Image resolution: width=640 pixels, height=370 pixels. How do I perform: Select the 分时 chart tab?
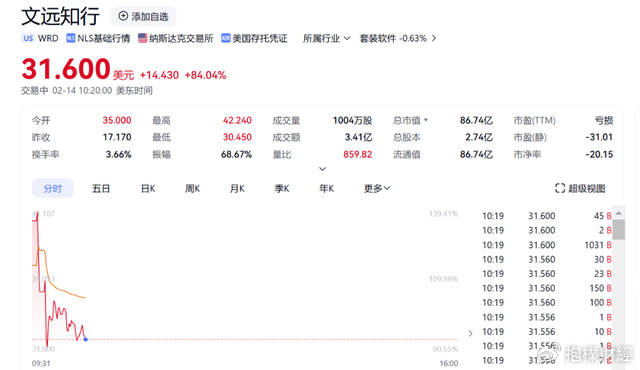coord(53,188)
